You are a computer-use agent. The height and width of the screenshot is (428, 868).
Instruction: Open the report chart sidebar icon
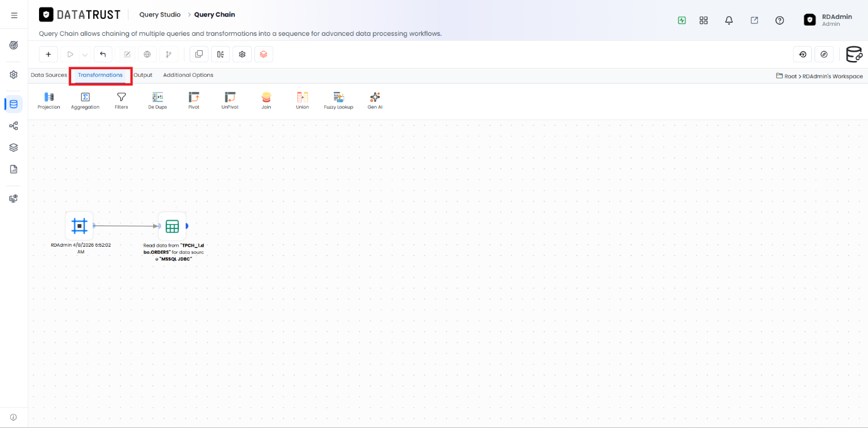click(13, 169)
